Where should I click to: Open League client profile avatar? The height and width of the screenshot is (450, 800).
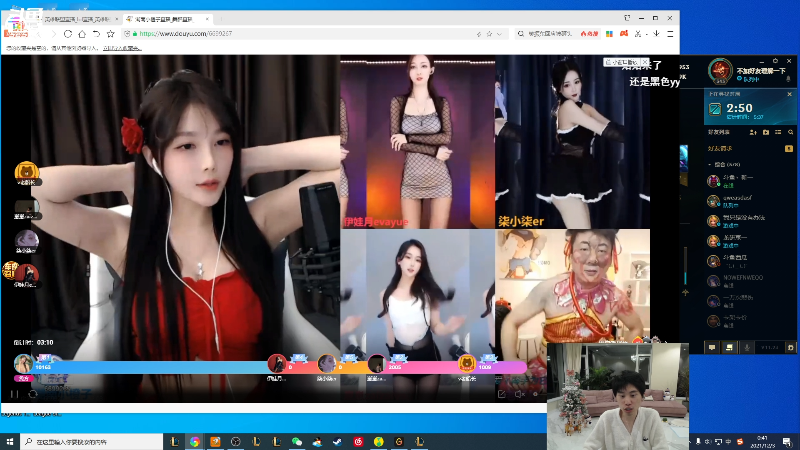pyautogui.click(x=720, y=71)
